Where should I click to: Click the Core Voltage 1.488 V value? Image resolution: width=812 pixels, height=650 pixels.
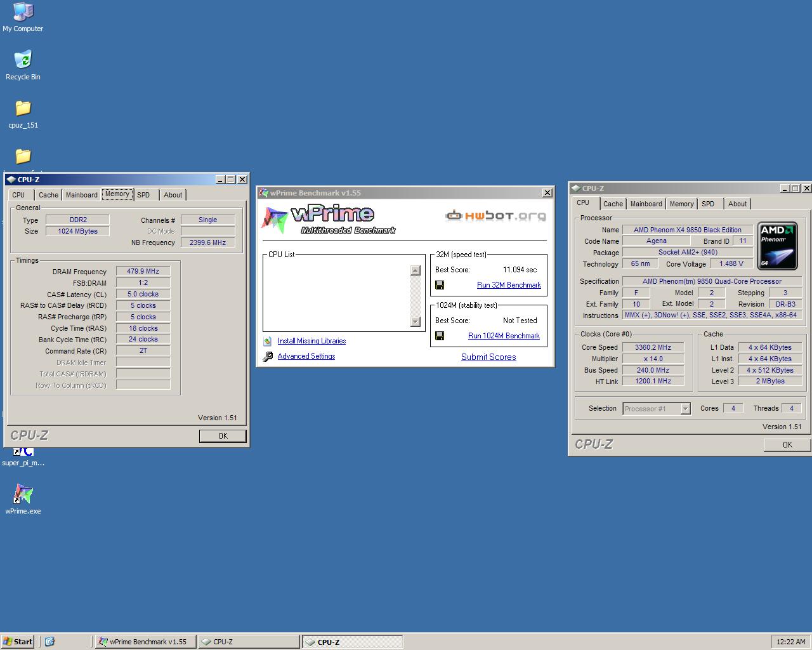click(731, 263)
